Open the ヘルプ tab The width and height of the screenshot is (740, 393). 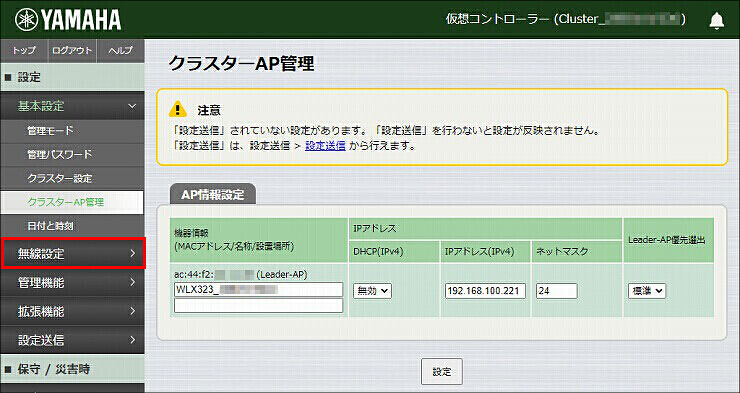point(120,50)
